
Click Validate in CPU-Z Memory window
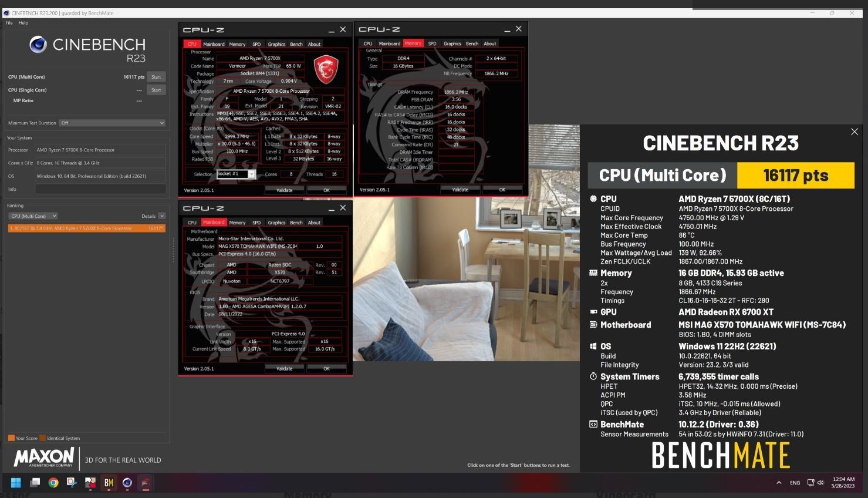[x=460, y=190]
